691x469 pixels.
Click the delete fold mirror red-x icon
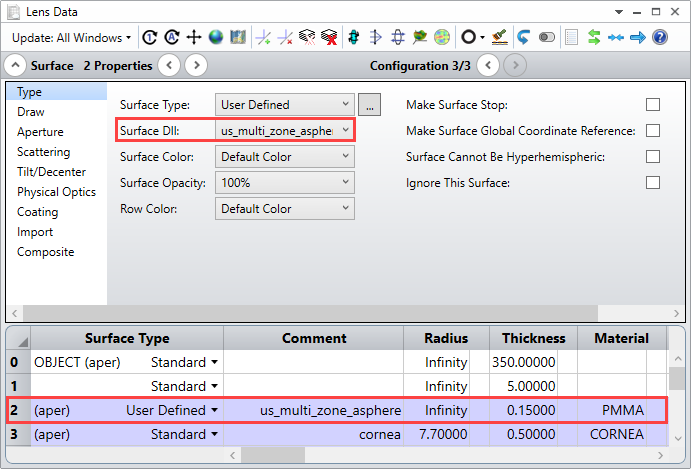285,37
